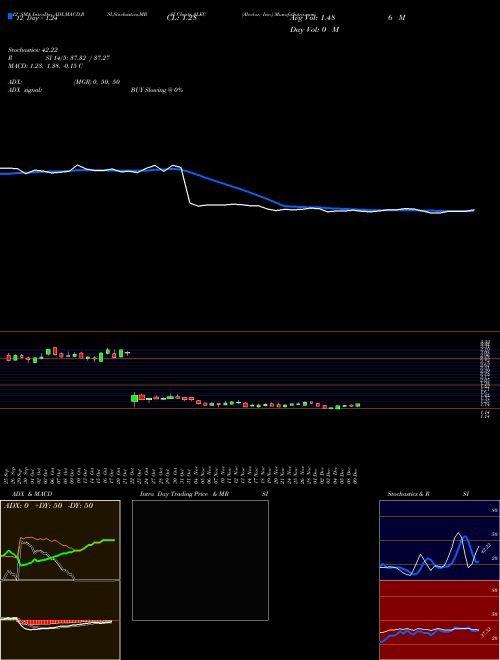Open the red RSI chart panel
Image resolution: width=500 pixels, height=660 pixels.
point(439,620)
